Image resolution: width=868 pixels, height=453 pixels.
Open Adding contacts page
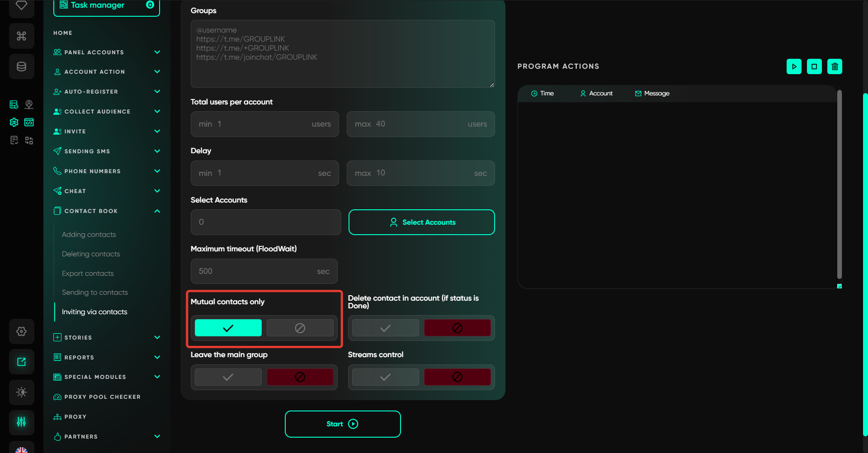tap(89, 235)
